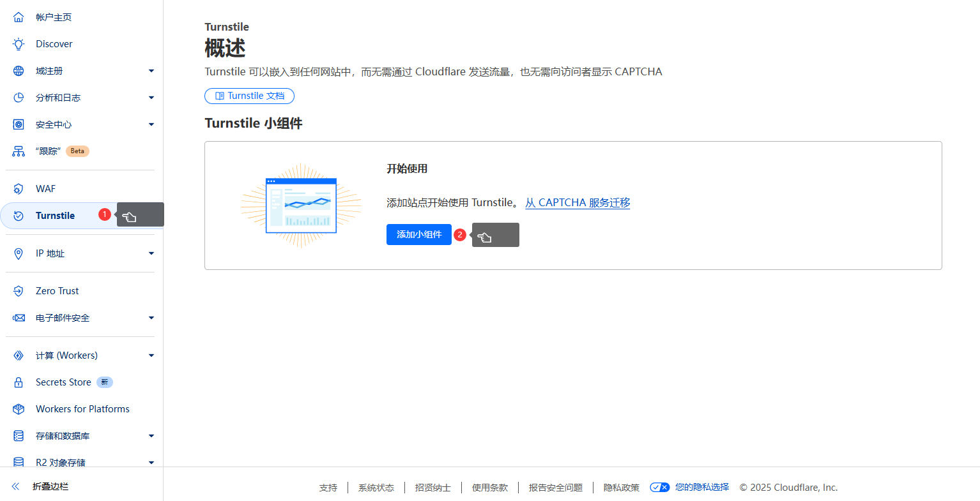Click the 添加小组件 button

pyautogui.click(x=418, y=235)
